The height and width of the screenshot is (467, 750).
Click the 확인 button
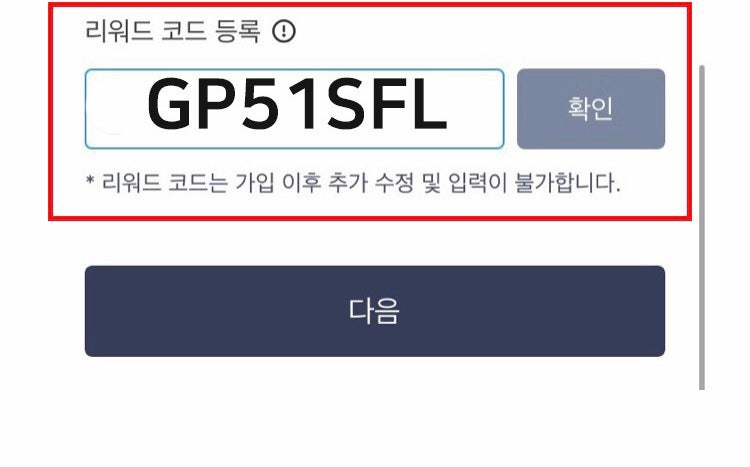pos(591,109)
